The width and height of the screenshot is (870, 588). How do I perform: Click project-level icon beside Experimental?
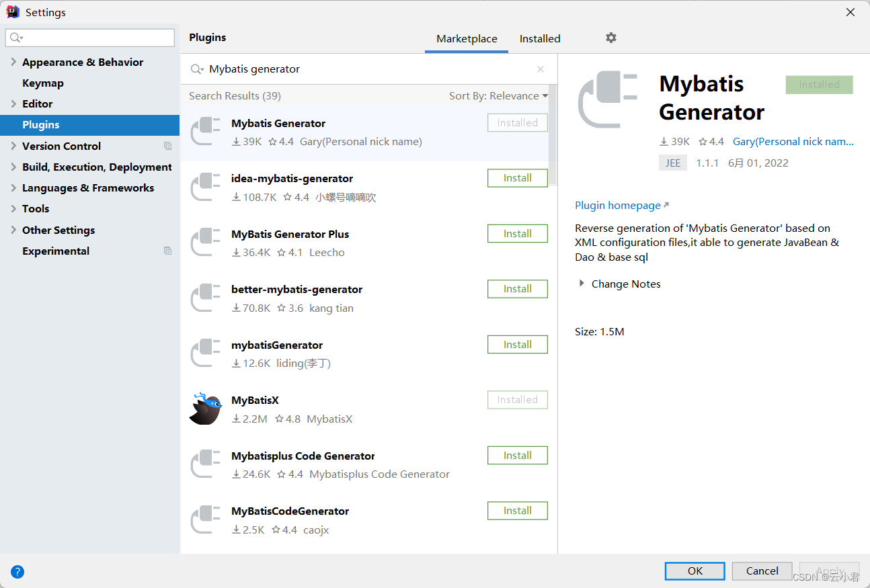click(x=168, y=251)
